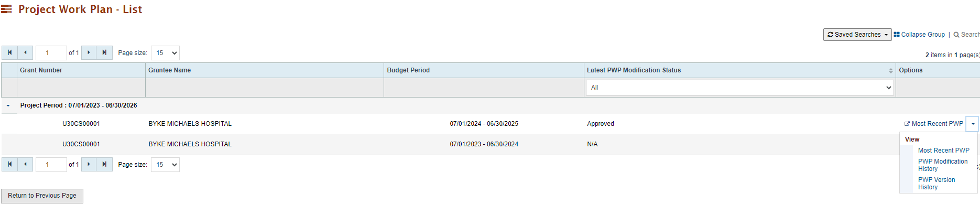Go to last page in top pager
The image size is (980, 204).
coord(104,52)
